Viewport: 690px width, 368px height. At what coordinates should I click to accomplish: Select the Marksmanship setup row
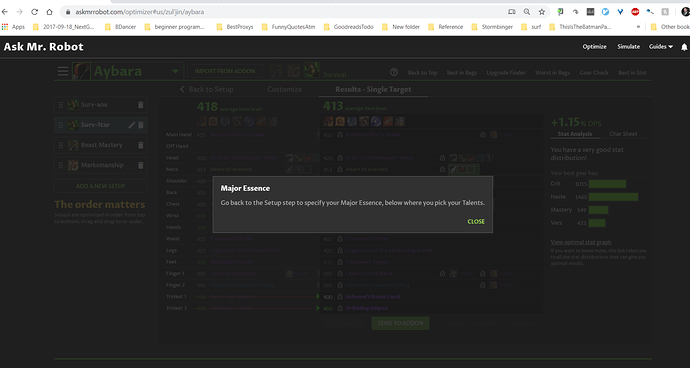click(100, 165)
